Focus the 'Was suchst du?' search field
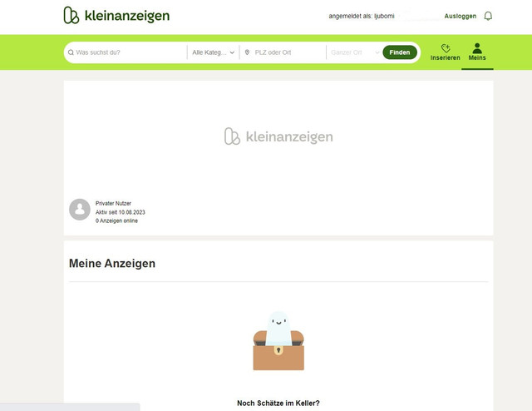 (129, 52)
